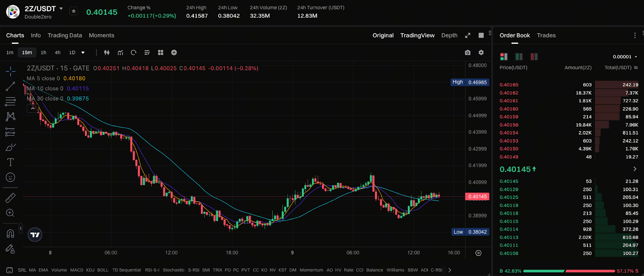The width and height of the screenshot is (644, 276).
Task: Open the Moments tab
Action: tap(101, 35)
